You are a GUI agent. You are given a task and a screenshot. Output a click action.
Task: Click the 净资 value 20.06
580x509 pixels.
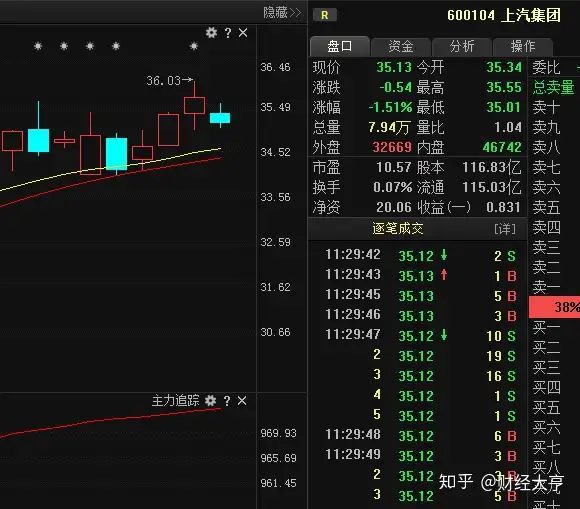tap(394, 207)
